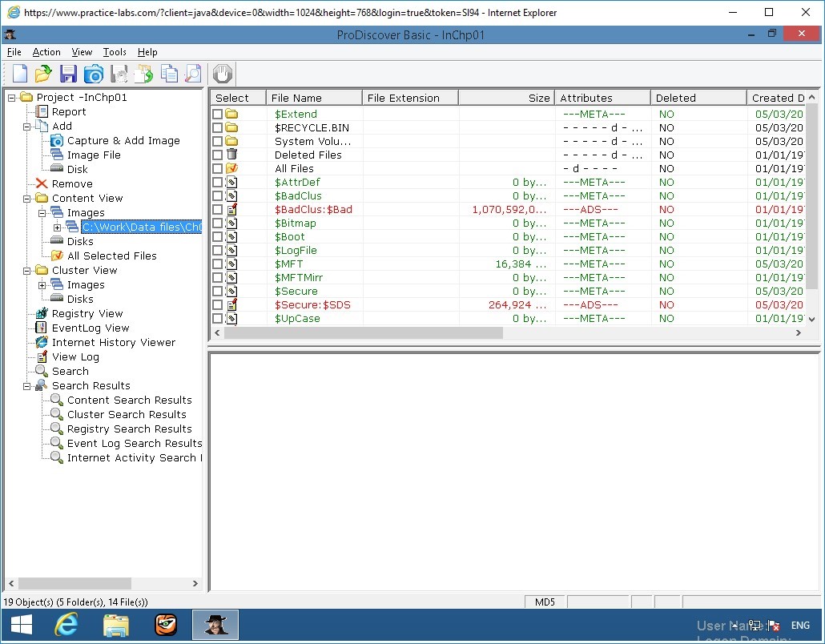Expand the C:\Work\Data files image node
Viewport: 825px width, 644px height.
coord(58,227)
